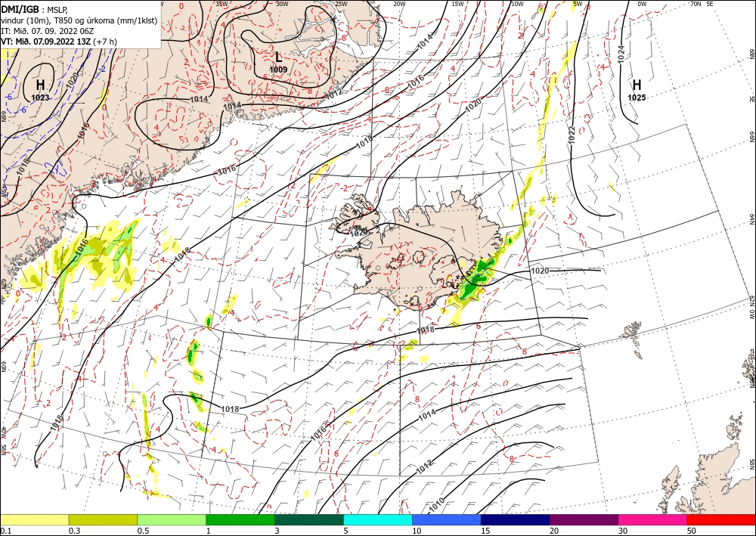
Task: Click the olive 0.3 precipitation legend swatch
Action: tap(103, 520)
